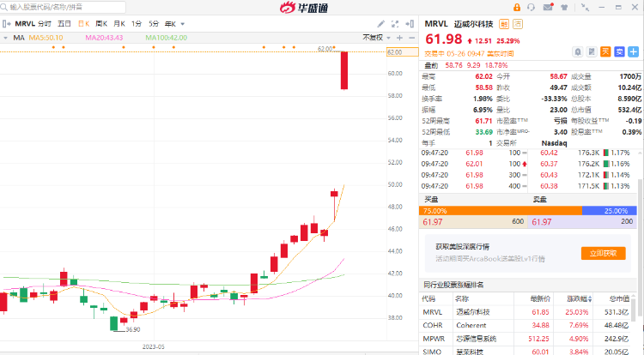Set price alert bell icon
Viewport: 644px width, 355px height.
578,52
